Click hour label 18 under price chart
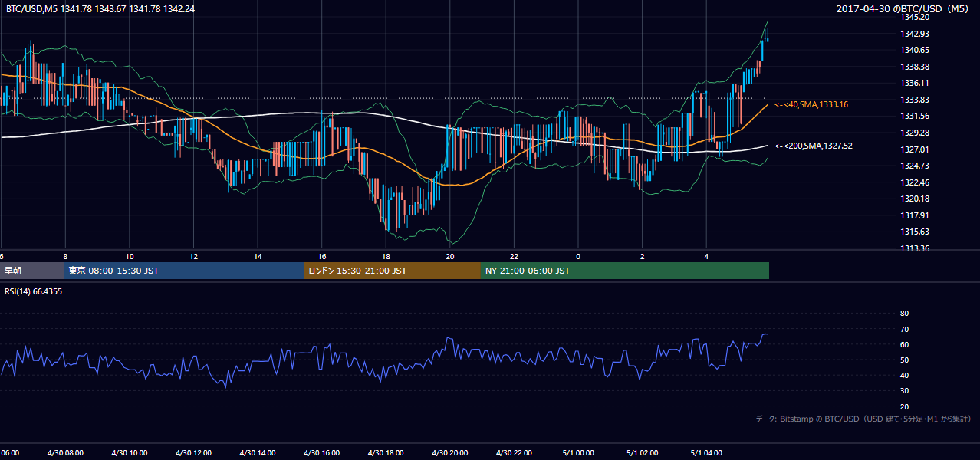The width and height of the screenshot is (980, 460). 386,257
